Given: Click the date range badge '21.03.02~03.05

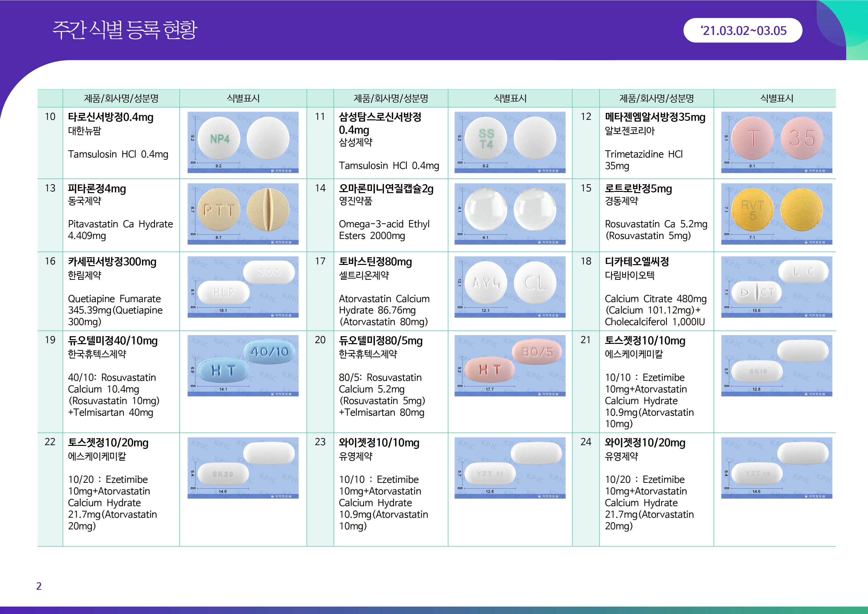Looking at the screenshot, I should (x=743, y=31).
